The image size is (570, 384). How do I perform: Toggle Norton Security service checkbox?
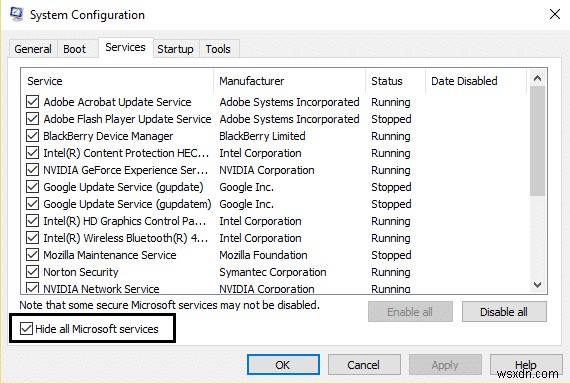click(32, 272)
